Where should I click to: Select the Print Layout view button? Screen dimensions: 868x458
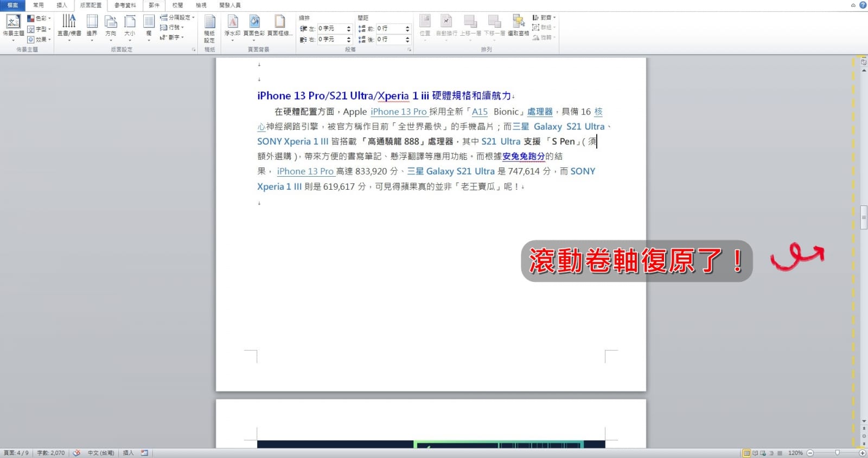746,453
